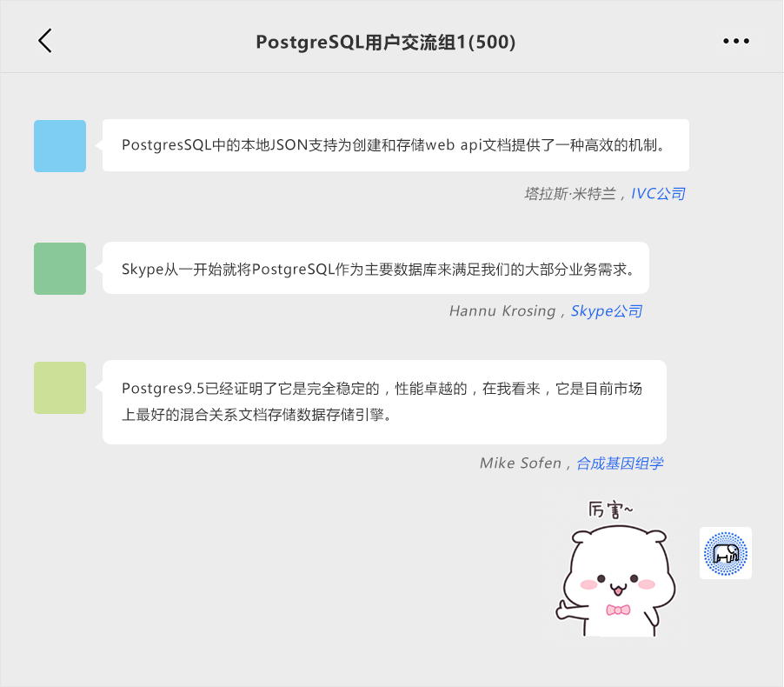Open the Skype公司 link
This screenshot has height=687, width=784.
click(x=607, y=310)
